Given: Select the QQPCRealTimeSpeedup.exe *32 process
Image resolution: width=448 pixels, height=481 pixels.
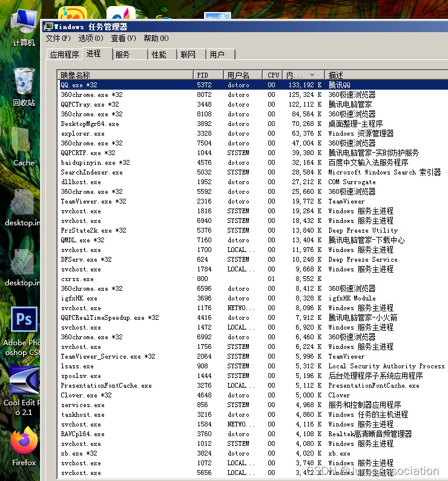Looking at the screenshot, I should 253,317.
